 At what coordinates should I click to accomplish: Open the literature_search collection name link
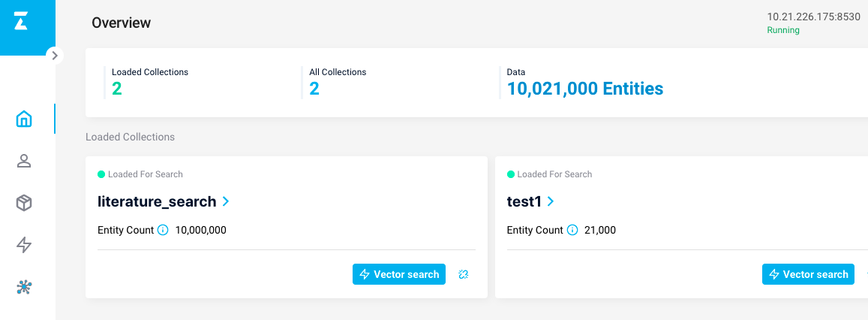[x=157, y=201]
